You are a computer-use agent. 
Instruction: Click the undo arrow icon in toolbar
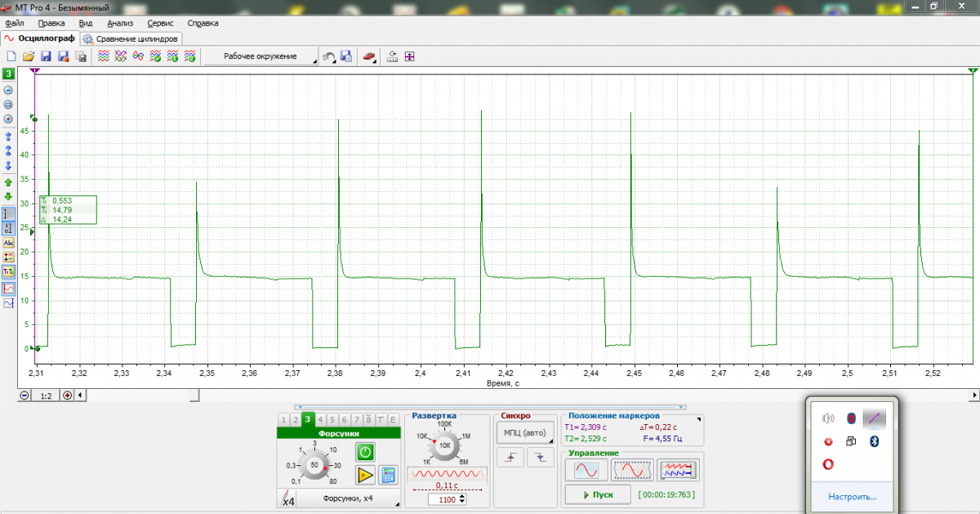tap(328, 56)
